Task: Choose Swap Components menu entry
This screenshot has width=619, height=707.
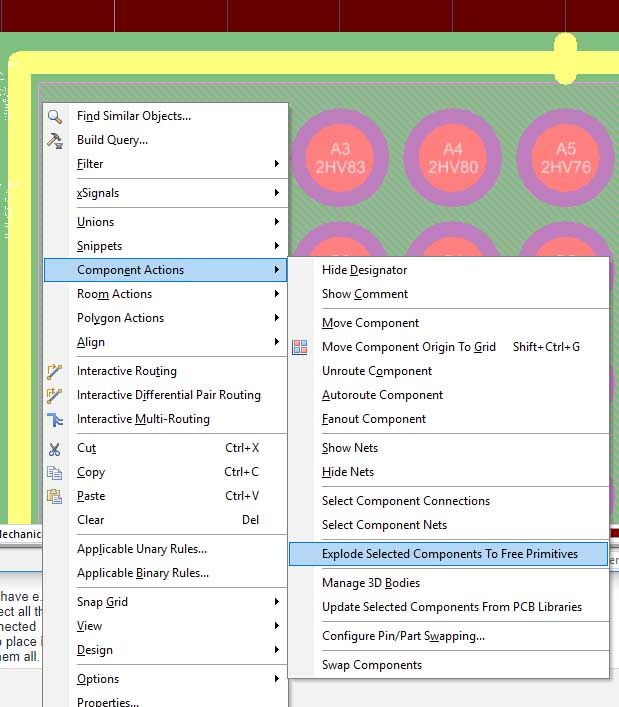Action: (371, 665)
